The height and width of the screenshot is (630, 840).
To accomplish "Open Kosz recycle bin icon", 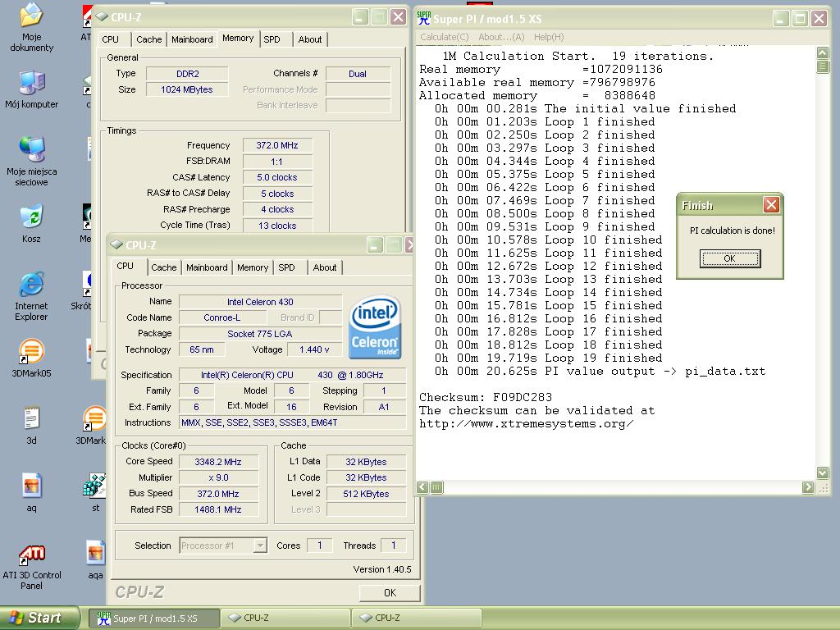I will click(31, 223).
